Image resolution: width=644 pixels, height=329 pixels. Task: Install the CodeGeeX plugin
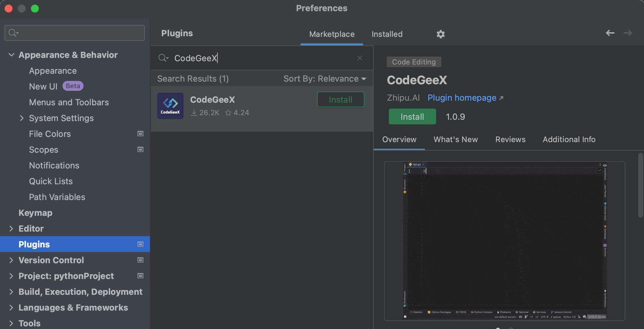coord(412,116)
